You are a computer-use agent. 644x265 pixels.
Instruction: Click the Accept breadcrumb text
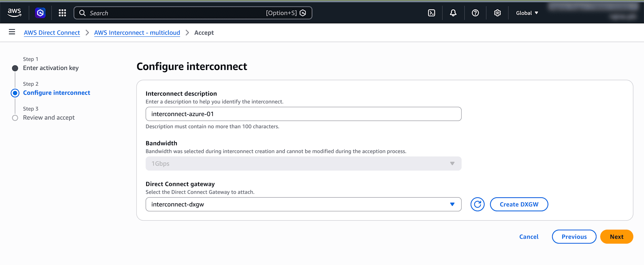tap(204, 33)
